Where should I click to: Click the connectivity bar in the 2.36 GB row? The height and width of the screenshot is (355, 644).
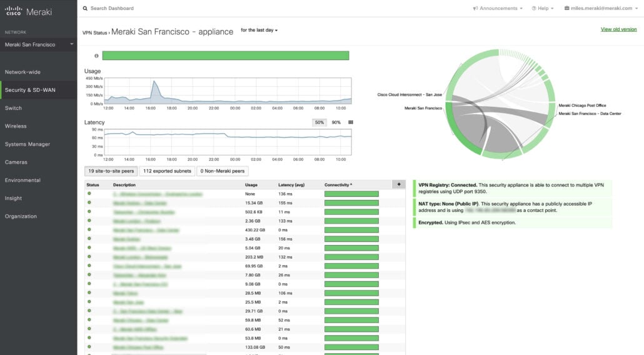tap(351, 221)
